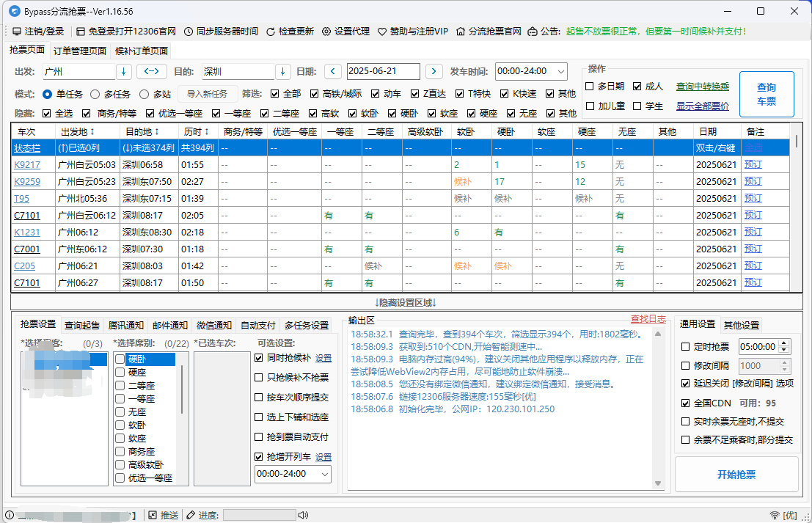Increase the 定时抢票 time stepper
The width and height of the screenshot is (812, 523).
point(785,343)
